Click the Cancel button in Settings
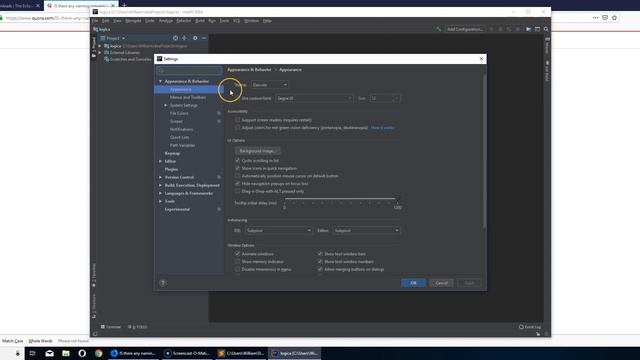This screenshot has height=360, width=640. point(441,283)
